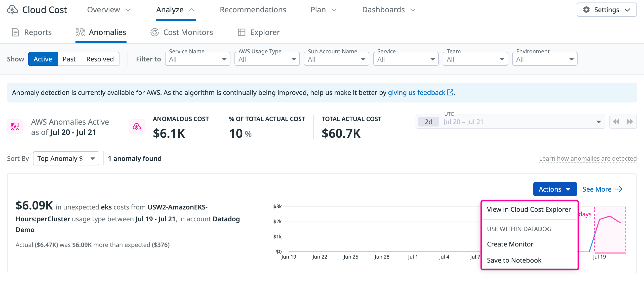This screenshot has width=644, height=284.
Task: Click the 1 anomaly found text
Action: pyautogui.click(x=135, y=158)
